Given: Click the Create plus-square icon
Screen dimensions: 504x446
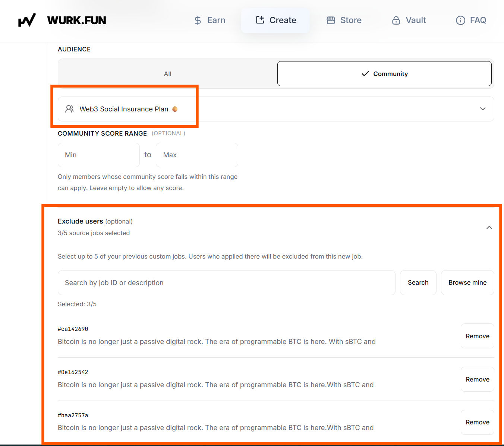Looking at the screenshot, I should click(x=260, y=20).
